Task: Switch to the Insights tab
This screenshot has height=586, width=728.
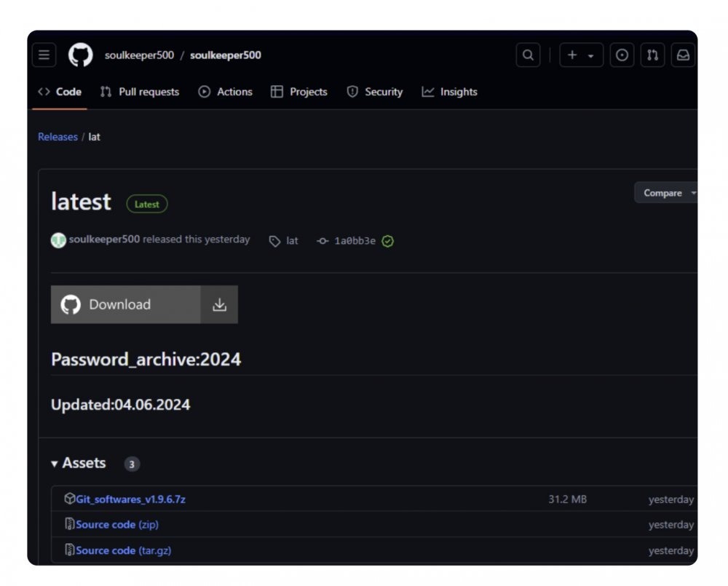Action: pos(449,92)
